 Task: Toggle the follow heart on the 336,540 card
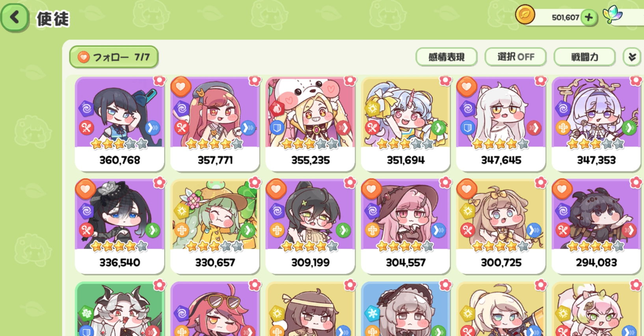86,189
